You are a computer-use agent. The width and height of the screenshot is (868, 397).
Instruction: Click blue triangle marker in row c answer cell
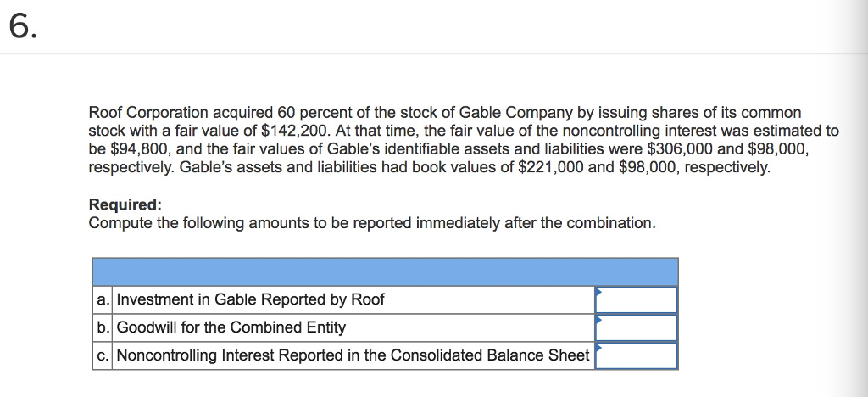point(598,347)
